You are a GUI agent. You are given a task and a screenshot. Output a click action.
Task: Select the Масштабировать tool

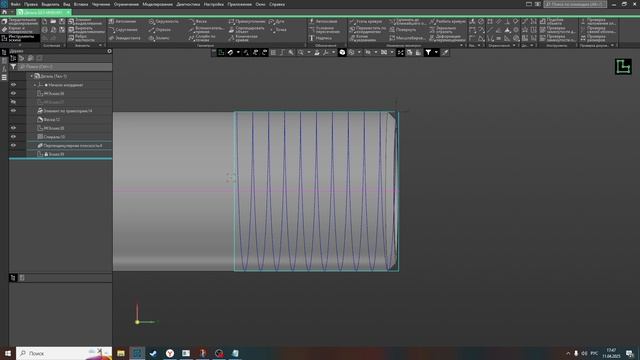click(407, 38)
